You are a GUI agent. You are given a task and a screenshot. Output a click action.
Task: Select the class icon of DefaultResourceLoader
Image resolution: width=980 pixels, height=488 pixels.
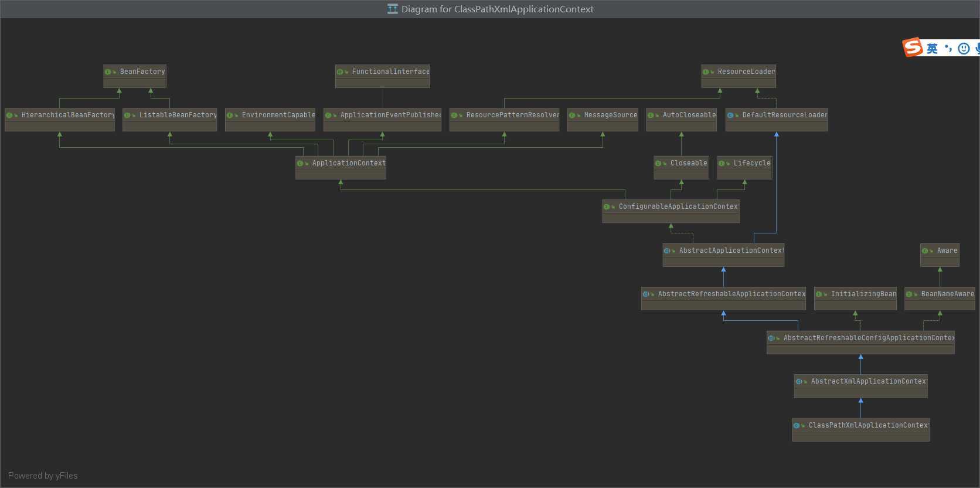[x=731, y=116]
